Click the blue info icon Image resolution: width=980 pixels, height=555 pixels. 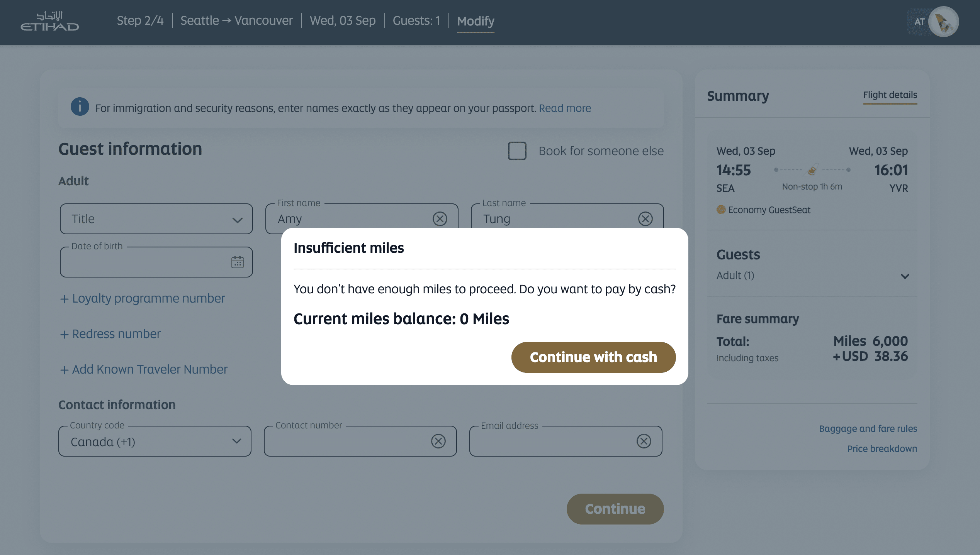[80, 107]
